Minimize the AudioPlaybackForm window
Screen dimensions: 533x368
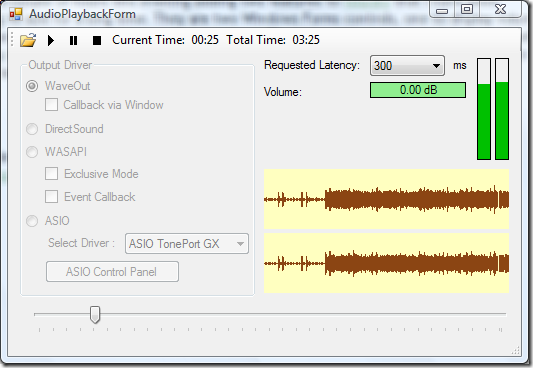[x=442, y=10]
